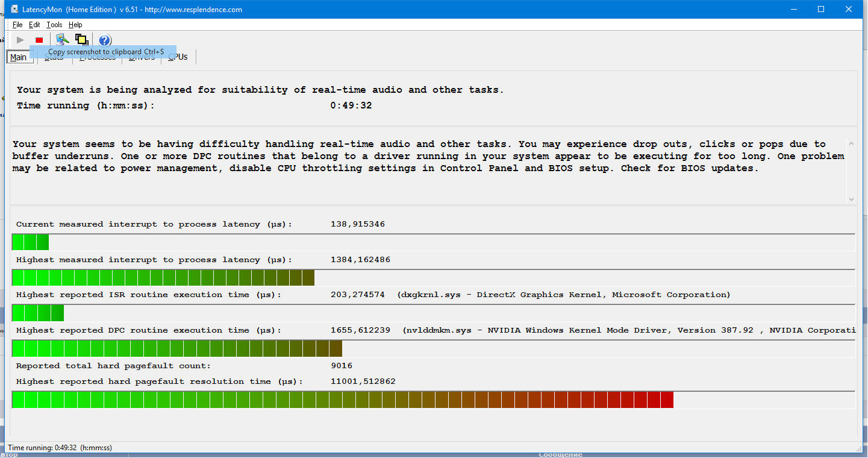
Task: Switch to the CPUs tab
Action: tap(178, 57)
